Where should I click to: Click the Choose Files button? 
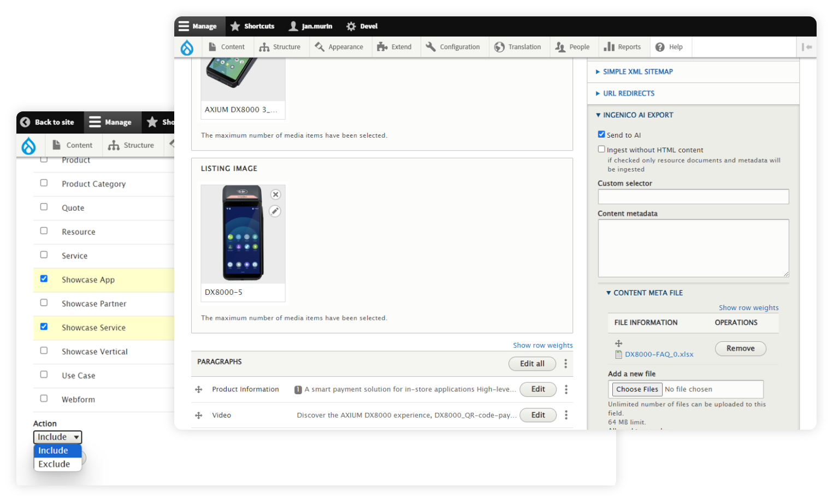tap(637, 389)
